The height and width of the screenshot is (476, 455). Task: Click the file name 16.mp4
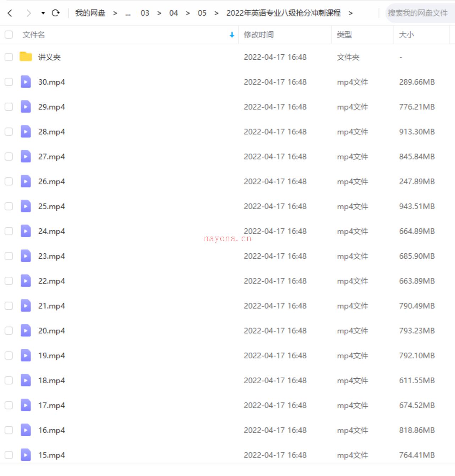pyautogui.click(x=51, y=430)
